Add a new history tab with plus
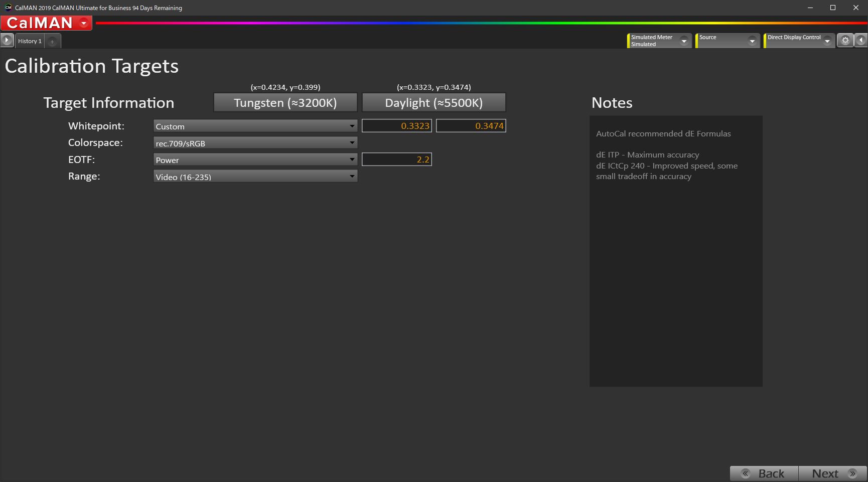 52,42
